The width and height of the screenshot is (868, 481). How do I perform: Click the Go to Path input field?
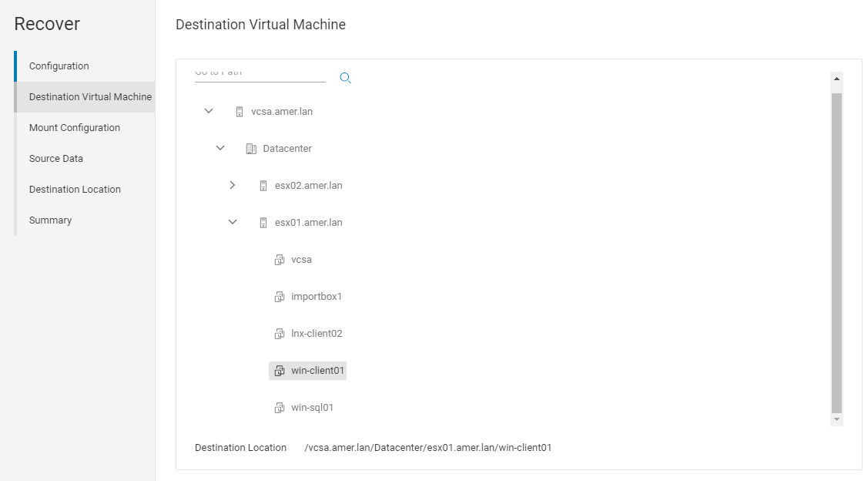(x=260, y=71)
